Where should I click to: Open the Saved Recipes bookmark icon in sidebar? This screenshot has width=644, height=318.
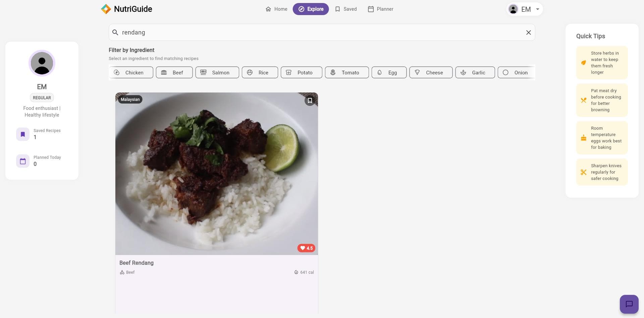pyautogui.click(x=22, y=134)
